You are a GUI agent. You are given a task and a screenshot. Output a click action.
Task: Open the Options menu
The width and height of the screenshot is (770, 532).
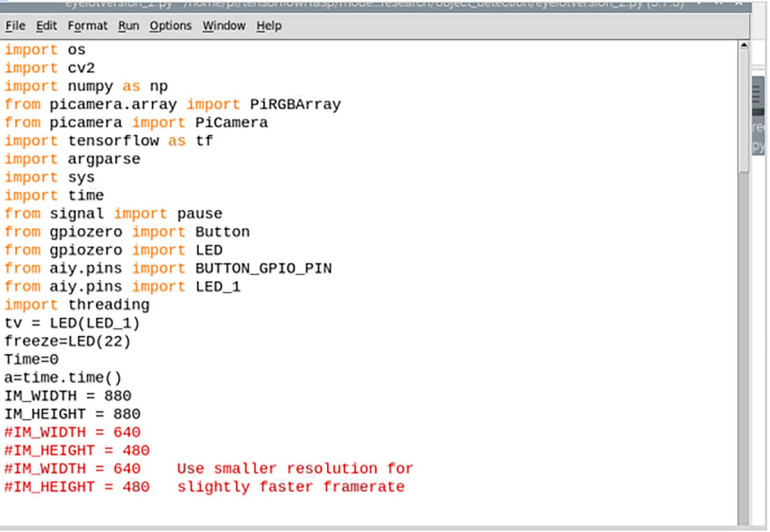pyautogui.click(x=170, y=25)
